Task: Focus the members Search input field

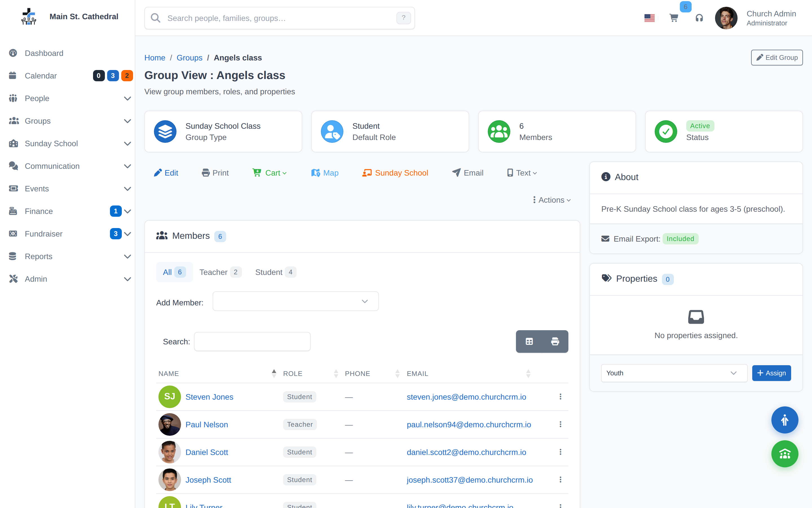Action: 252,341
